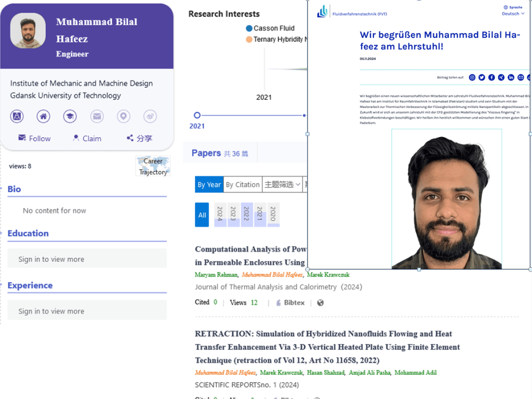Click the homepage icon in profile card

pos(43,116)
